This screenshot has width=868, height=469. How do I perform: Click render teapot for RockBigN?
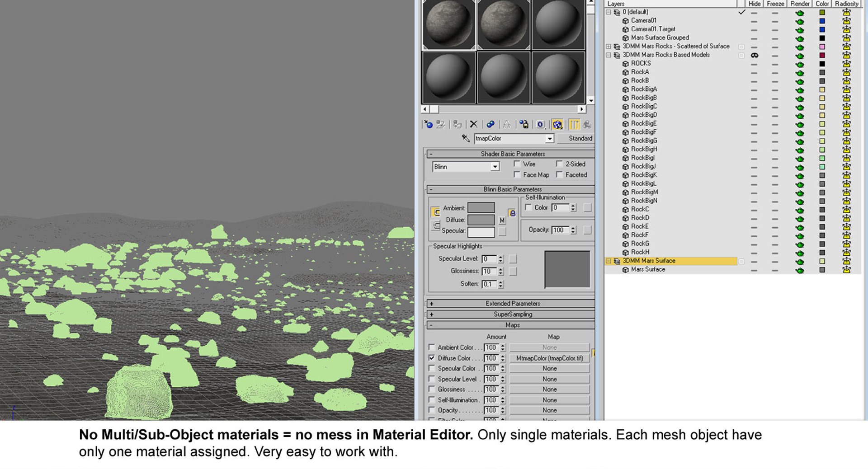coord(800,201)
